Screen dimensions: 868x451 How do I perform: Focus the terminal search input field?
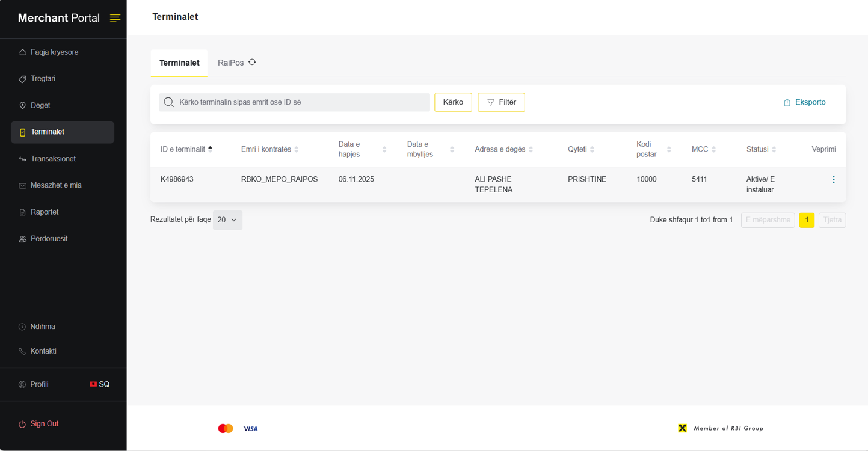pyautogui.click(x=294, y=102)
